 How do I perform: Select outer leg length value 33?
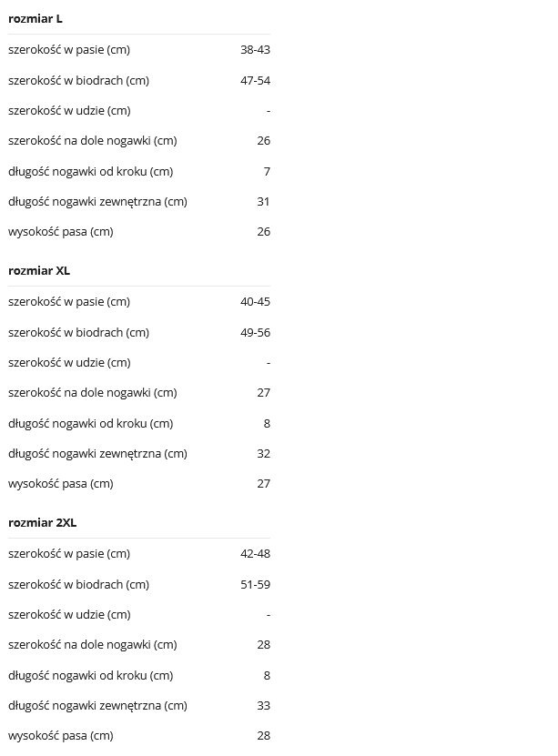click(263, 705)
